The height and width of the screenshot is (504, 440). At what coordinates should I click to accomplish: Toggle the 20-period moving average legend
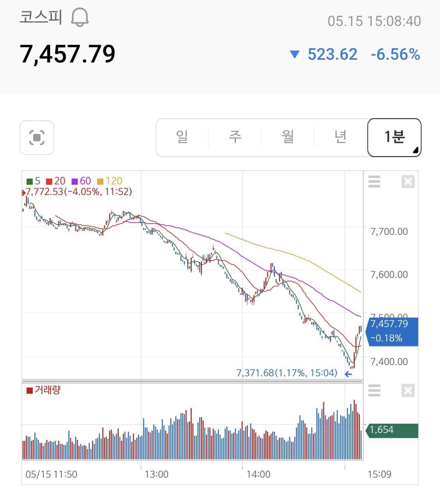tap(56, 181)
